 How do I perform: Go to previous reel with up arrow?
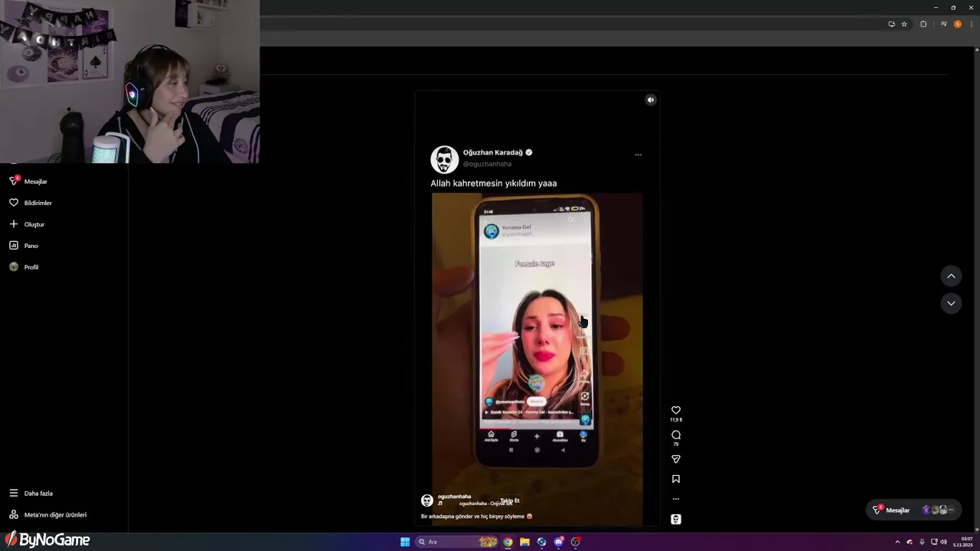pos(951,275)
